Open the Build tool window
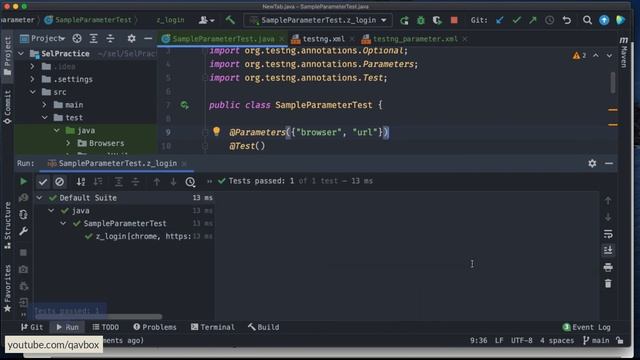This screenshot has height=360, width=640. tap(263, 327)
